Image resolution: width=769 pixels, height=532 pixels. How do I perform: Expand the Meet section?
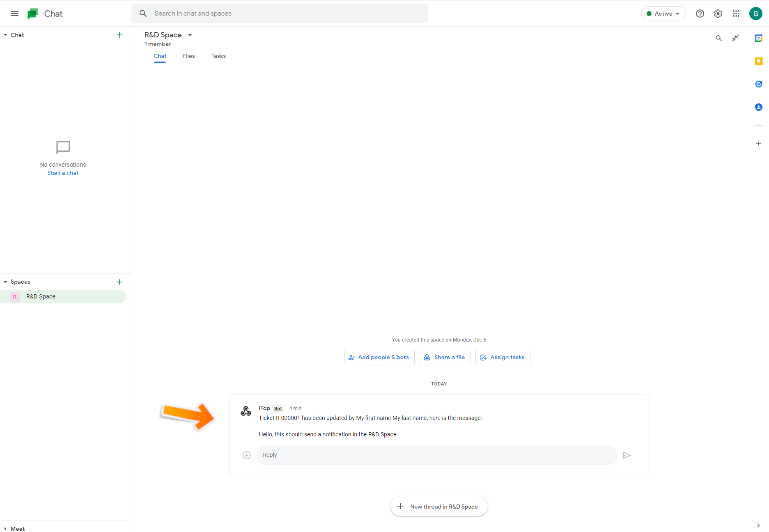point(5,529)
